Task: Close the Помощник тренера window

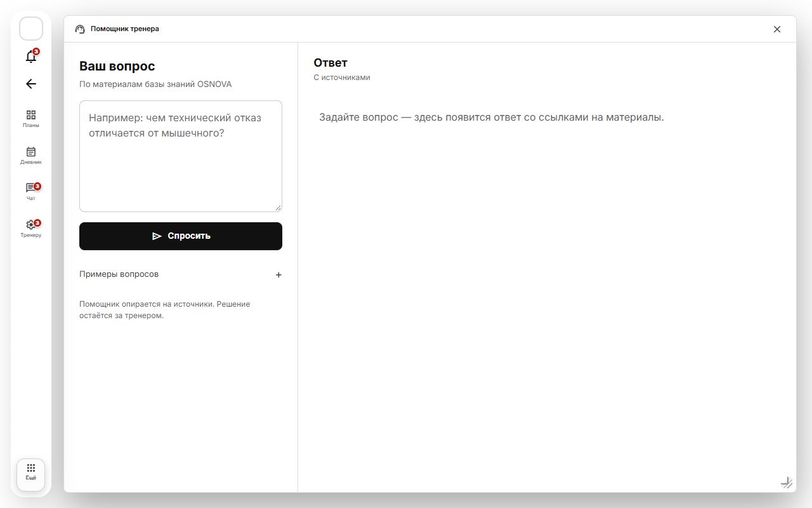Action: pyautogui.click(x=777, y=29)
